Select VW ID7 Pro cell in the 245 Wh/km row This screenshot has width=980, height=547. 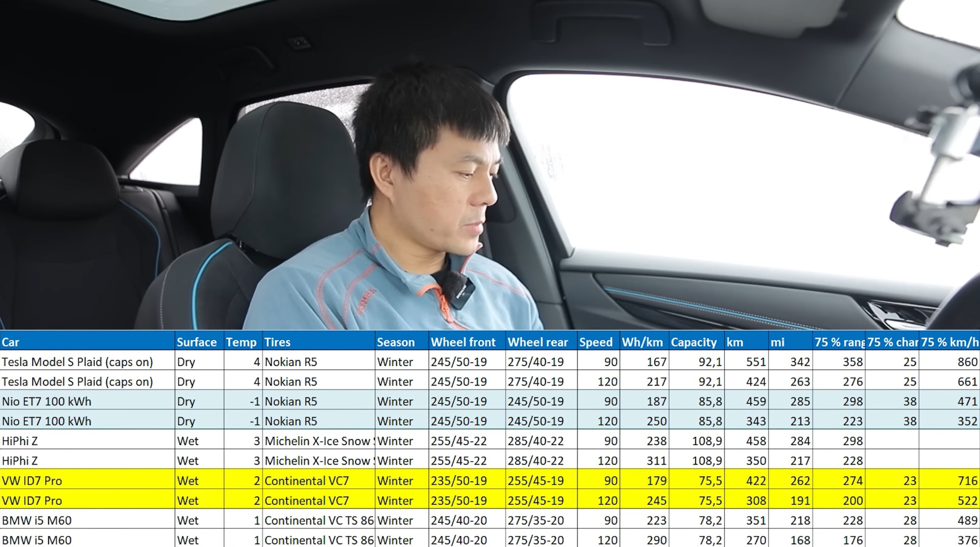(87, 501)
